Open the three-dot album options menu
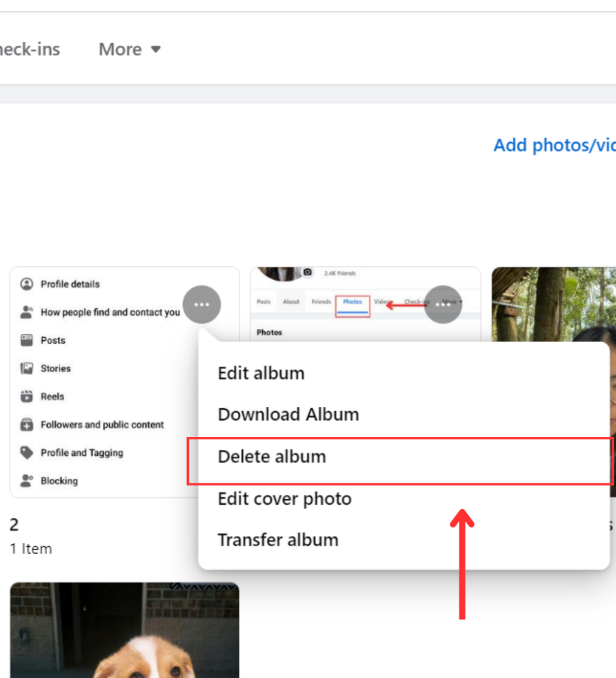Image resolution: width=616 pixels, height=678 pixels. coord(201,304)
